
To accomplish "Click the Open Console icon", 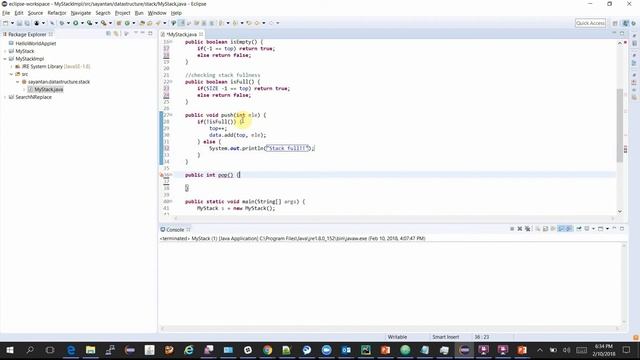I will (600, 229).
